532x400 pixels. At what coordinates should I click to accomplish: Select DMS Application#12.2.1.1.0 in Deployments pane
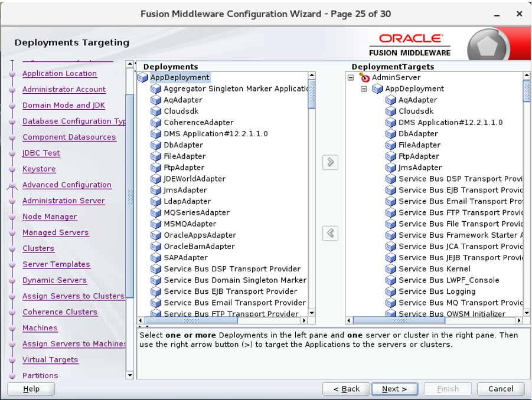(x=216, y=134)
